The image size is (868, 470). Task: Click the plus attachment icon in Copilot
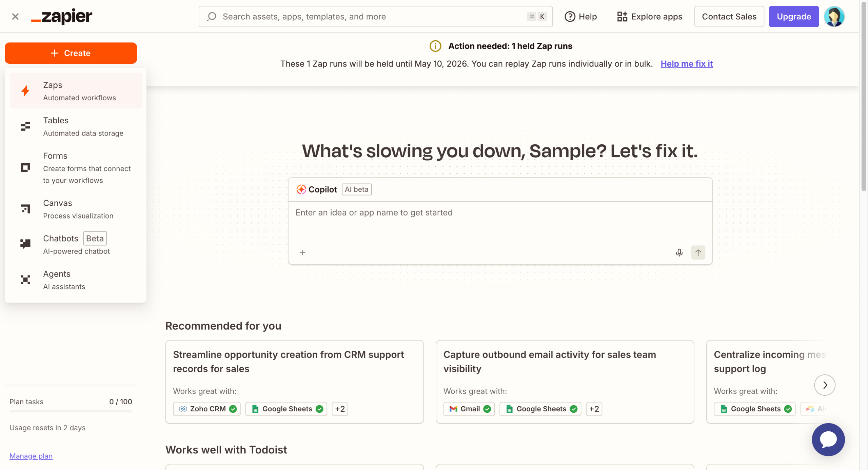point(302,252)
